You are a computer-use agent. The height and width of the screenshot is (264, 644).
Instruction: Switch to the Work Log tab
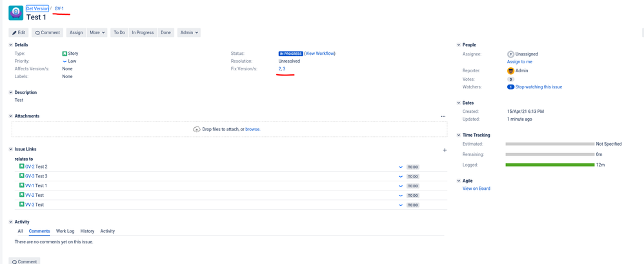tap(65, 231)
